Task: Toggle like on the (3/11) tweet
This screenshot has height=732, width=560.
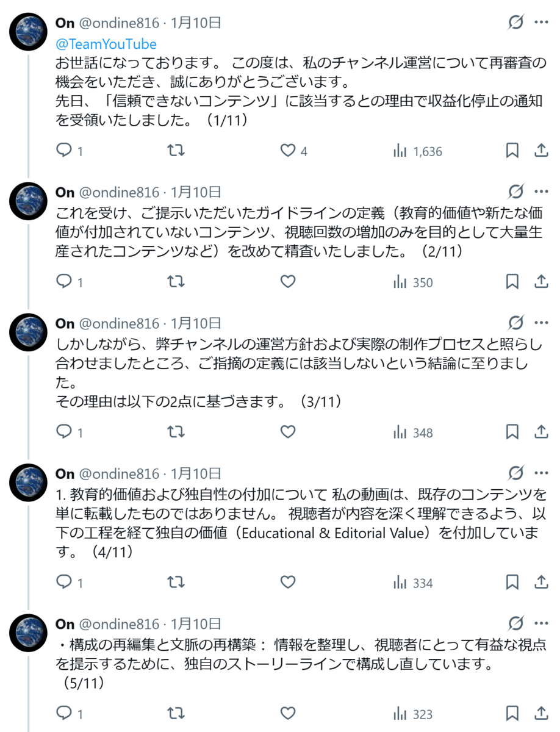Action: coord(288,432)
